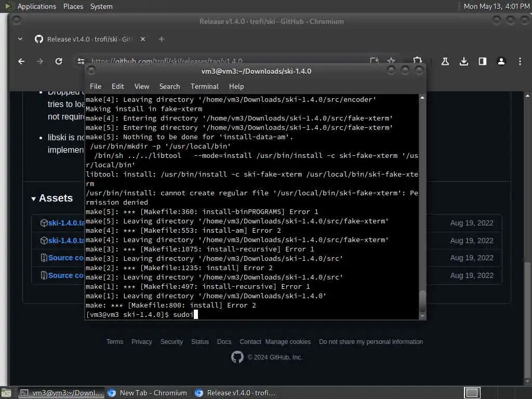The height and width of the screenshot is (399, 532).
Task: Open the terminal Edit menu
Action: [x=118, y=87]
